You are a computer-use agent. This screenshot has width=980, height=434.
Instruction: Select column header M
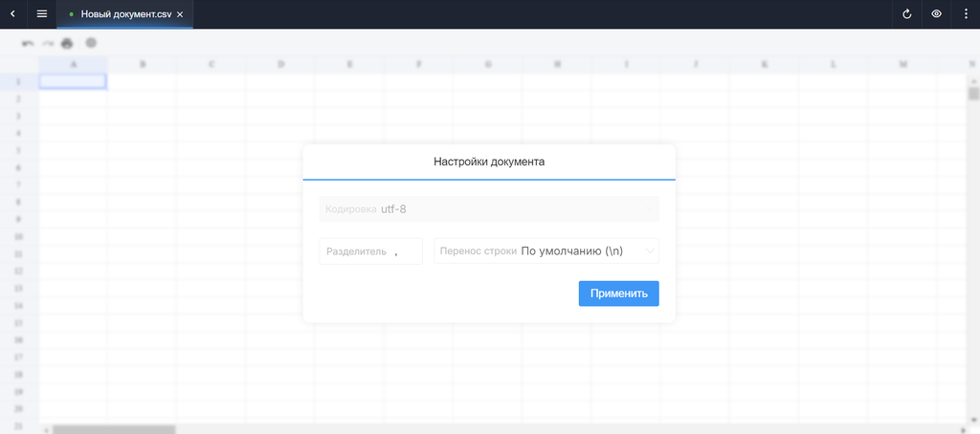pyautogui.click(x=902, y=64)
